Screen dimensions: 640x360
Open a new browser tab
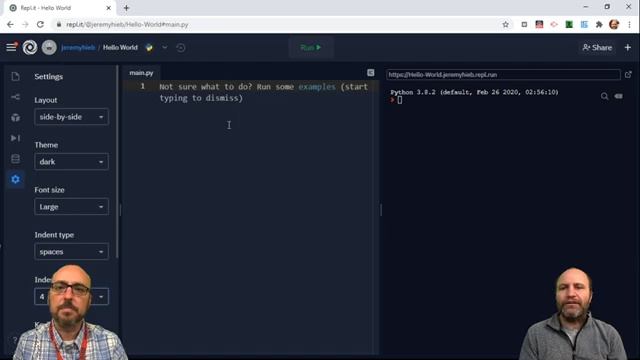click(x=126, y=8)
